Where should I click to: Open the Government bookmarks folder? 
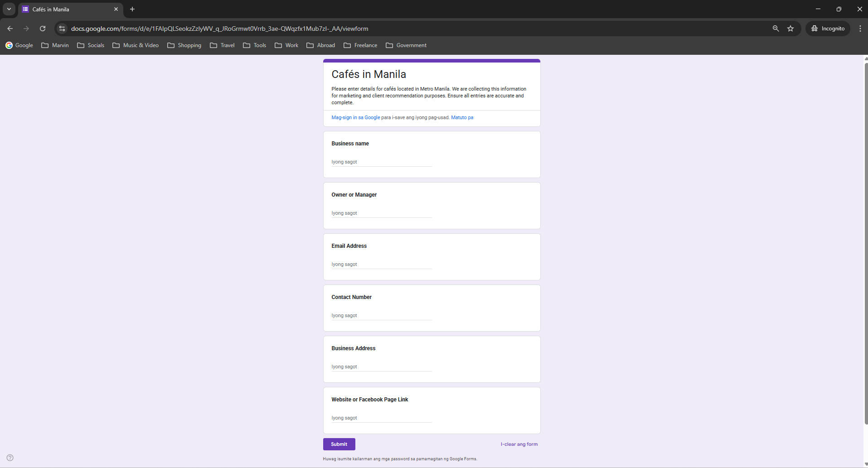click(406, 45)
